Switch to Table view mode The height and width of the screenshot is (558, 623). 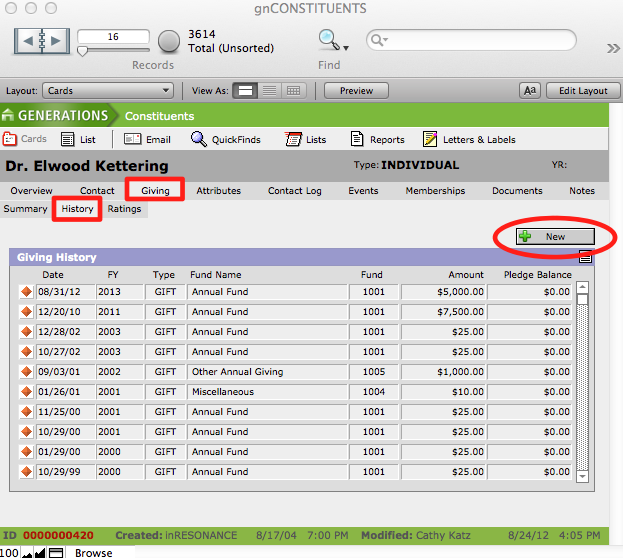pos(293,90)
